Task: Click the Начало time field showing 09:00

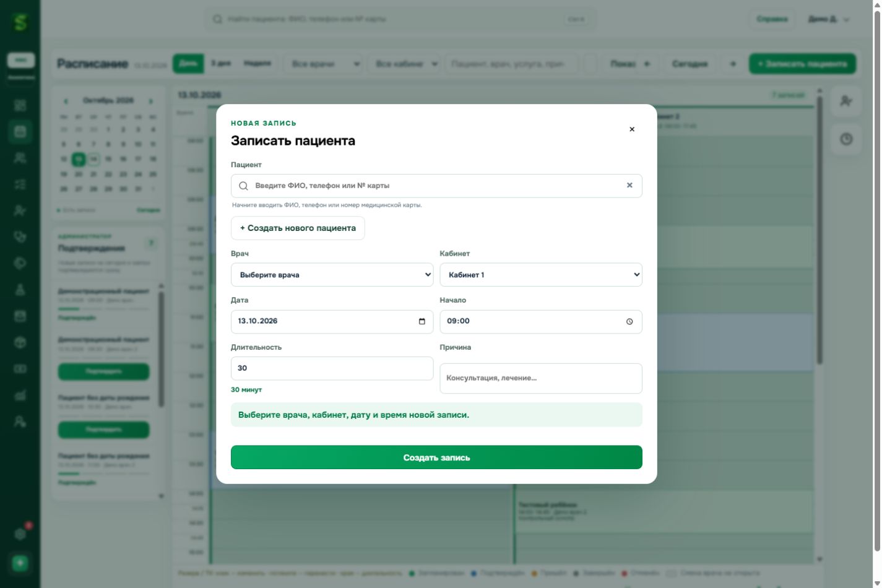Action: [x=541, y=322]
